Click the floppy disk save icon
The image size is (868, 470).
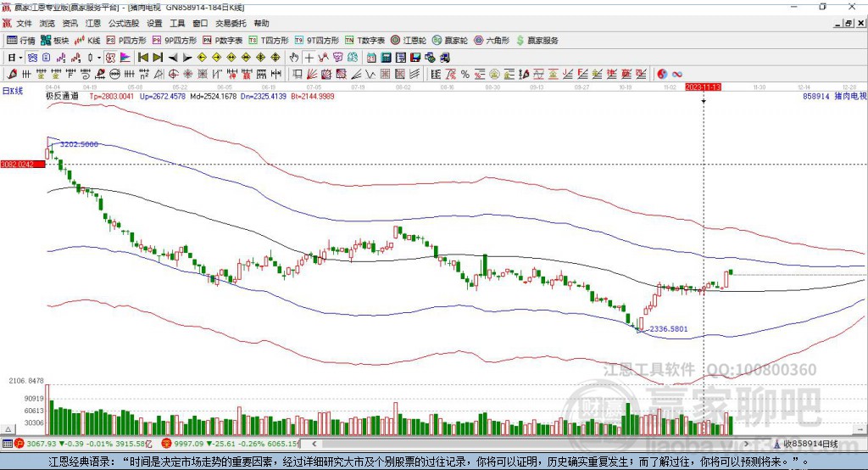point(415,58)
